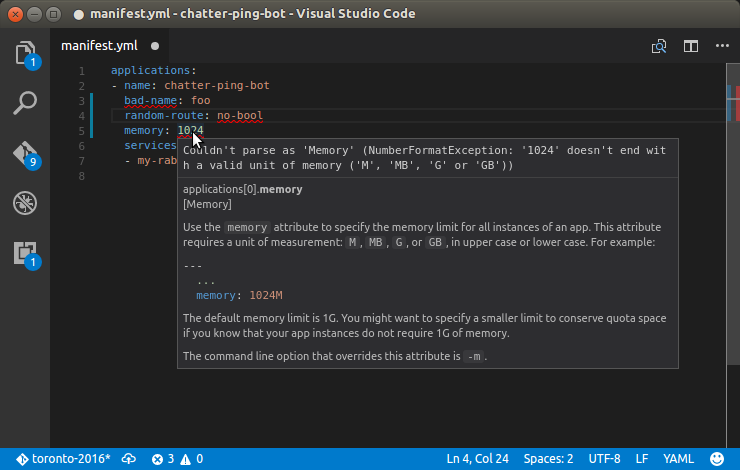The width and height of the screenshot is (740, 470).
Task: Open the Extensions view
Action: tap(25, 253)
